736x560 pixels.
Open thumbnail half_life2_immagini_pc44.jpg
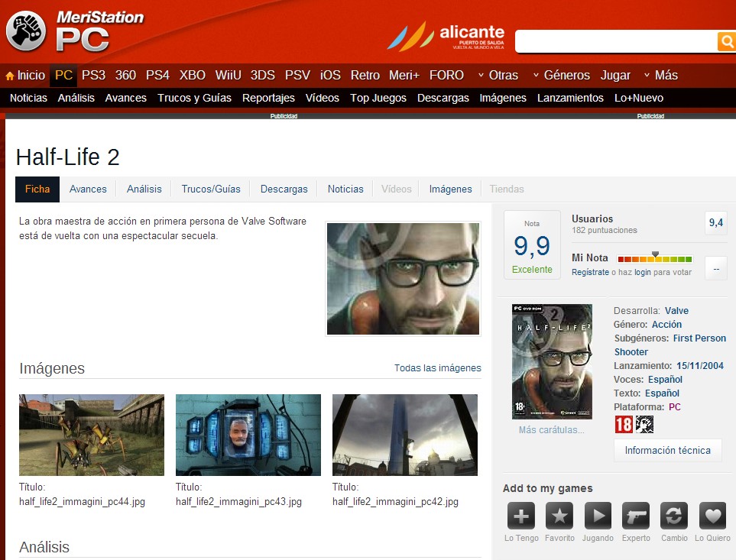[92, 435]
